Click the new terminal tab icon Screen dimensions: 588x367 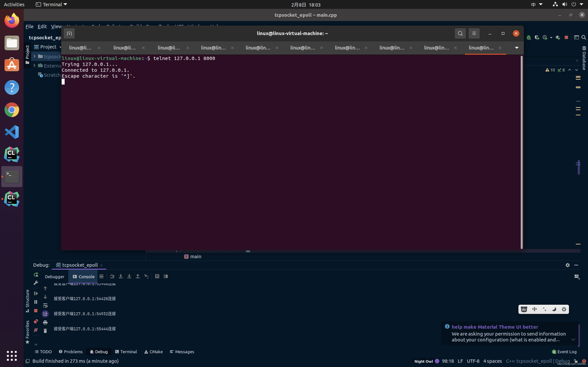(69, 33)
